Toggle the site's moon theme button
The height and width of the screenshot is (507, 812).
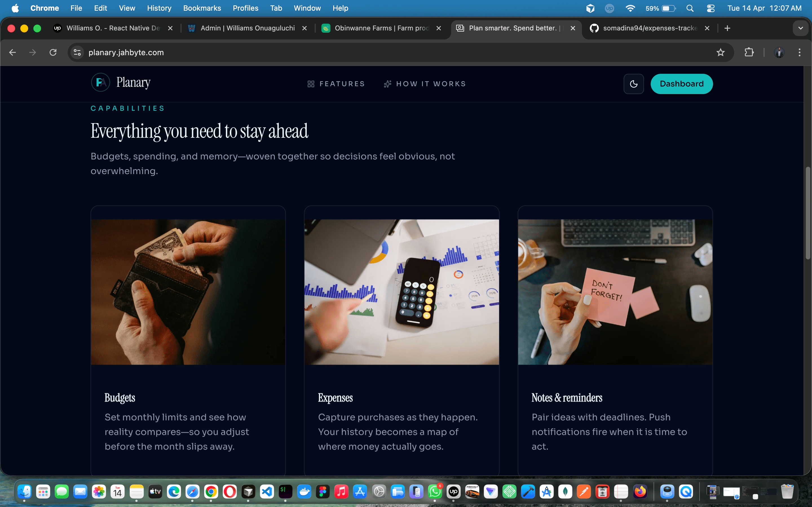(634, 84)
